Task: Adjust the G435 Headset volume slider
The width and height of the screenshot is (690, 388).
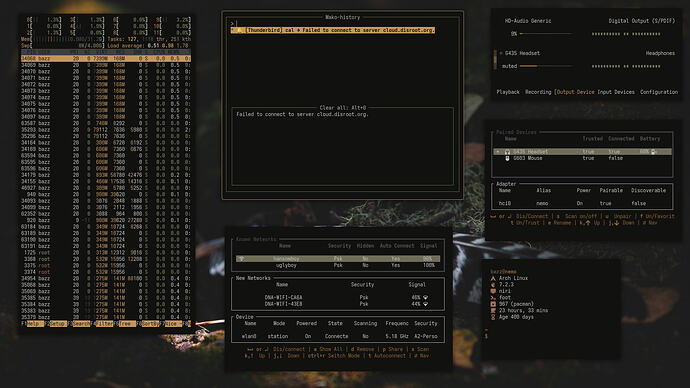Action: pyautogui.click(x=546, y=66)
